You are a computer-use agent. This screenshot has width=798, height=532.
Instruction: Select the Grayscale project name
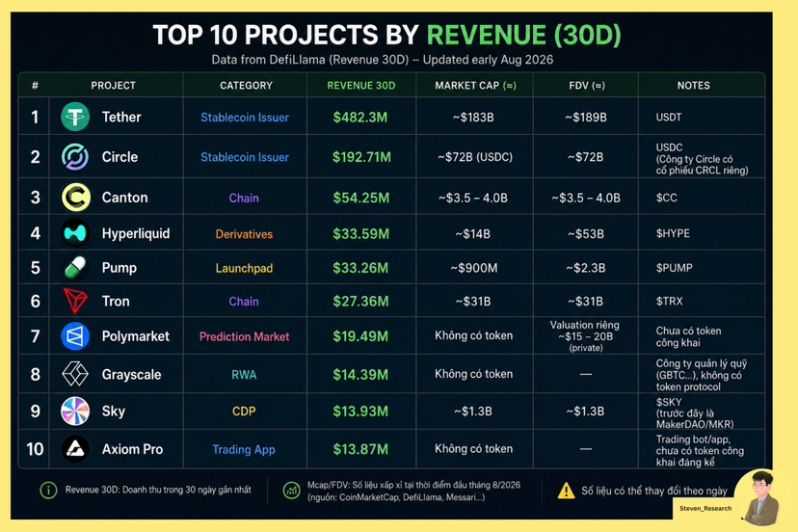tap(131, 375)
